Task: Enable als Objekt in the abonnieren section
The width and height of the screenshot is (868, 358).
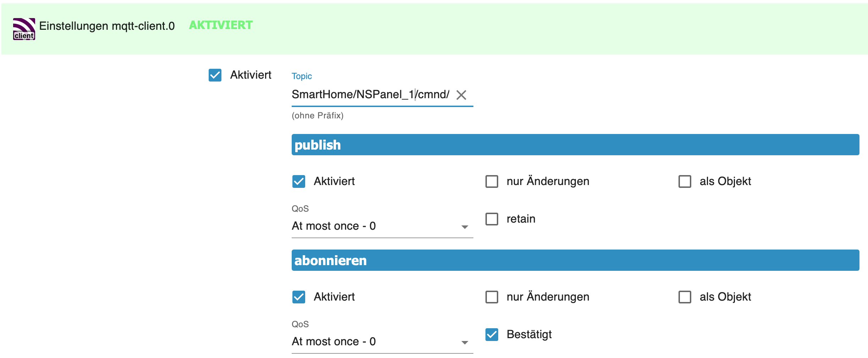Action: (x=684, y=297)
